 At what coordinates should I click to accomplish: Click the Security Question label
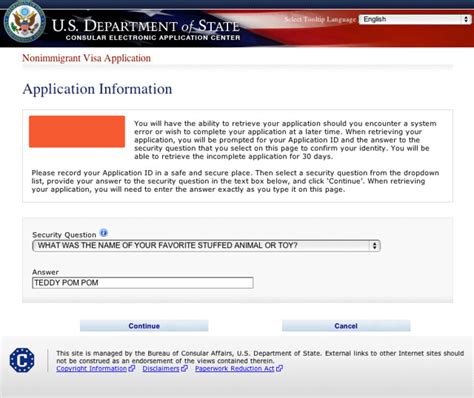[x=64, y=235]
